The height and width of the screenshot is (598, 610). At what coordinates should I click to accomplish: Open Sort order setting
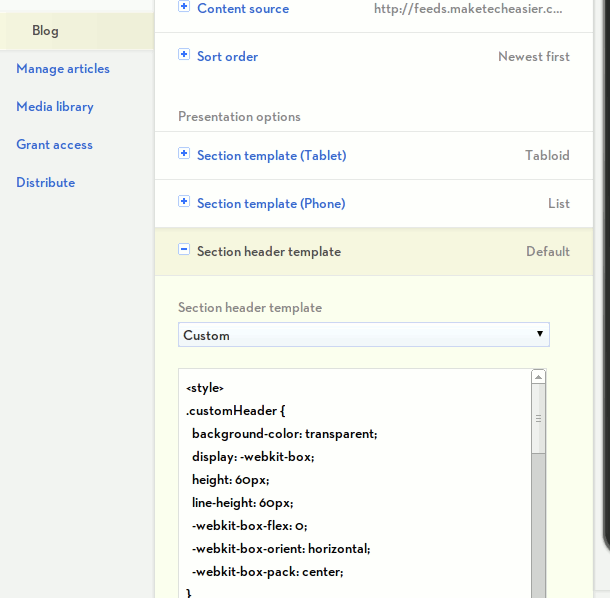(227, 56)
